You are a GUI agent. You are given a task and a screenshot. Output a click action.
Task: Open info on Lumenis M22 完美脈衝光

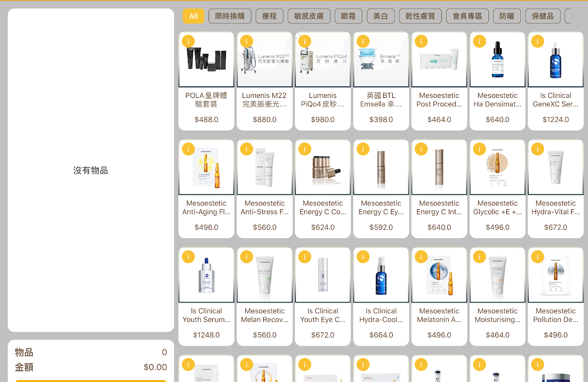click(246, 41)
